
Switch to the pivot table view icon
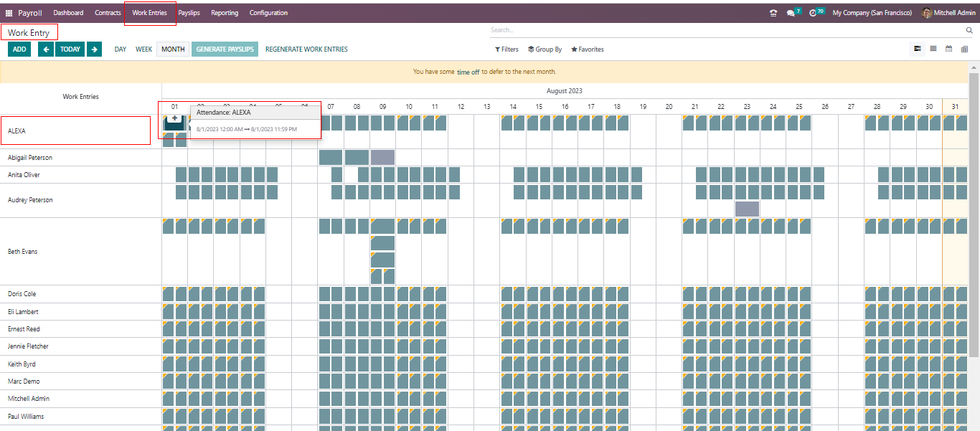[x=964, y=49]
